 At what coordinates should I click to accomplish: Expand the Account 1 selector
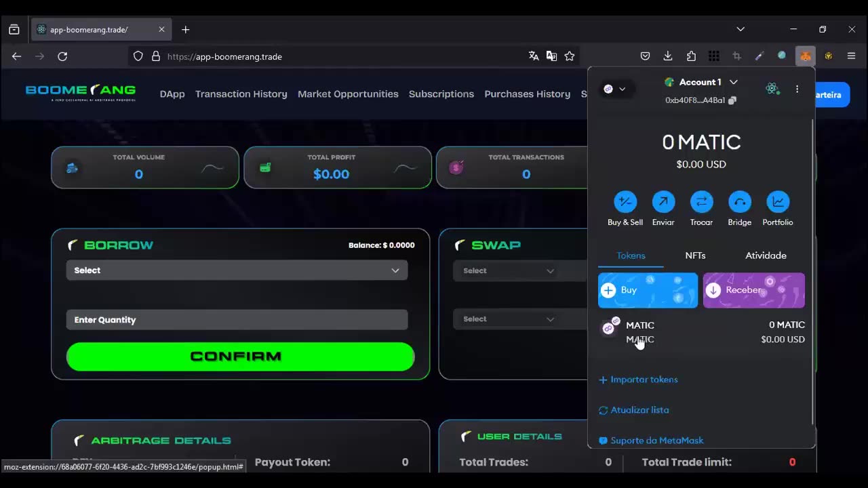pos(701,82)
